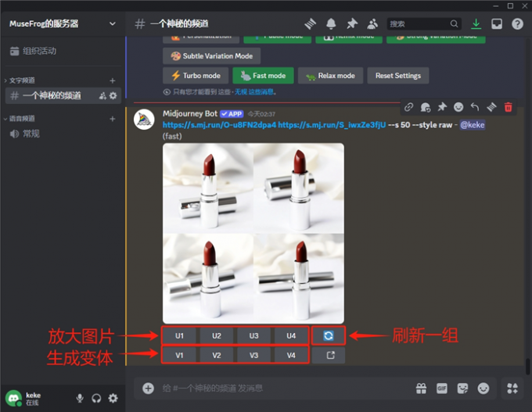Add a channel to 文字频道
532x412 pixels.
pyautogui.click(x=113, y=81)
